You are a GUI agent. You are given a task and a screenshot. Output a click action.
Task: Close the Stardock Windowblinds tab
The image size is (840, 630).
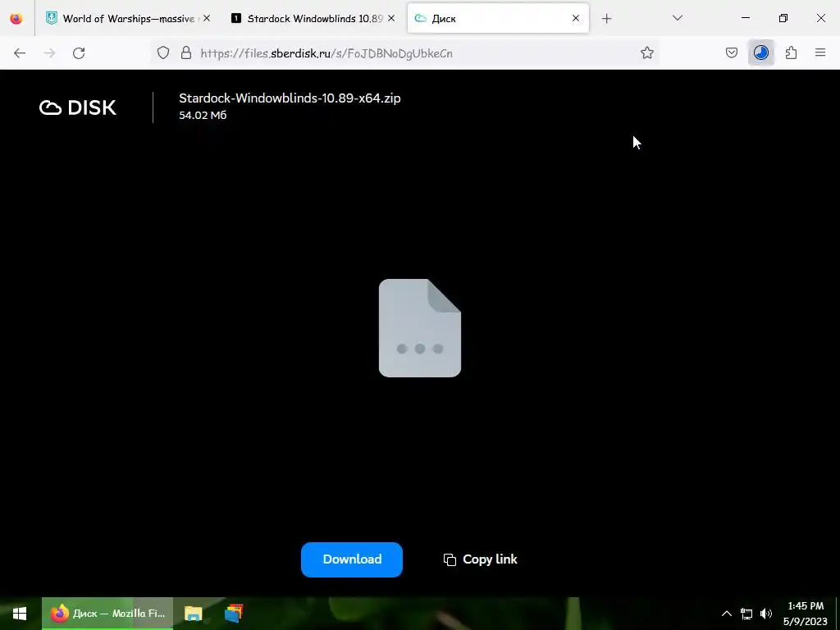click(391, 18)
